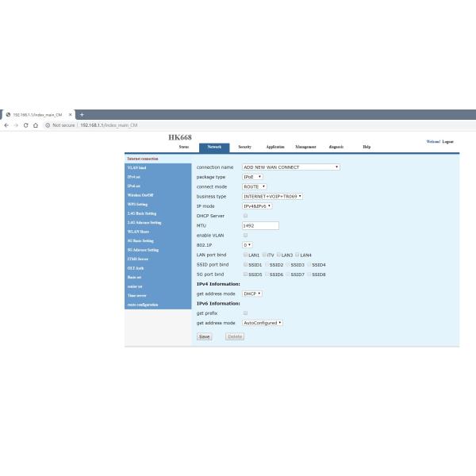
Task: Enable the DHCP Server checkbox
Action: pyautogui.click(x=246, y=216)
